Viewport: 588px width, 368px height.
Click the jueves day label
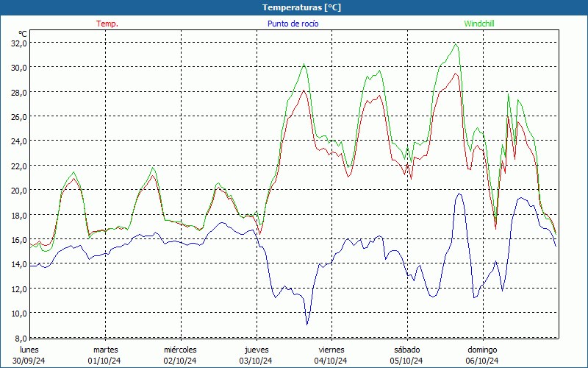click(x=257, y=350)
